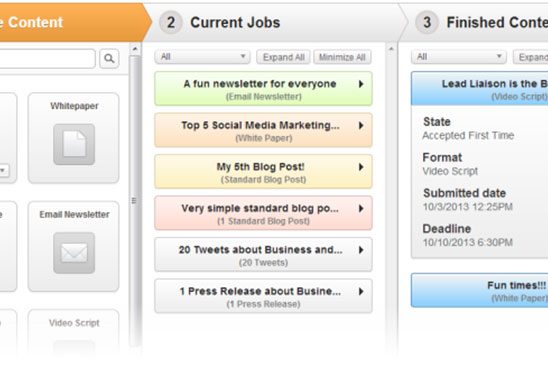Expand the 'My 5th Blog Post!' arrow

[361, 167]
